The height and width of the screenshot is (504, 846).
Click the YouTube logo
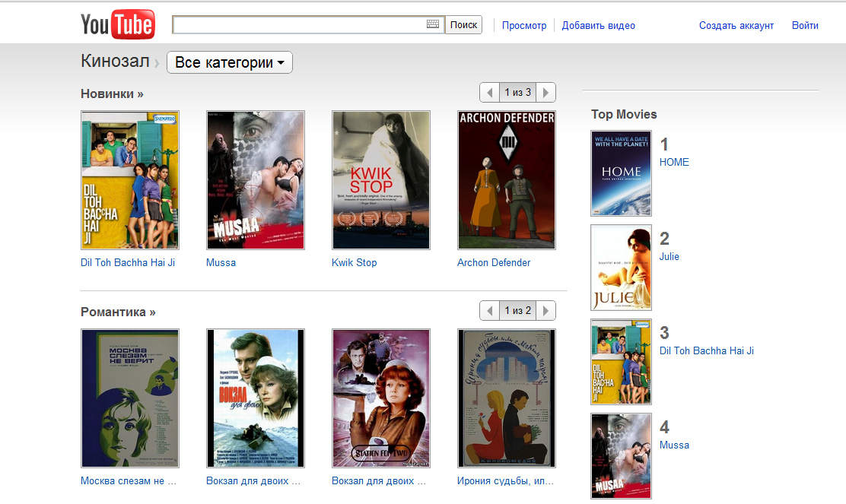click(118, 24)
